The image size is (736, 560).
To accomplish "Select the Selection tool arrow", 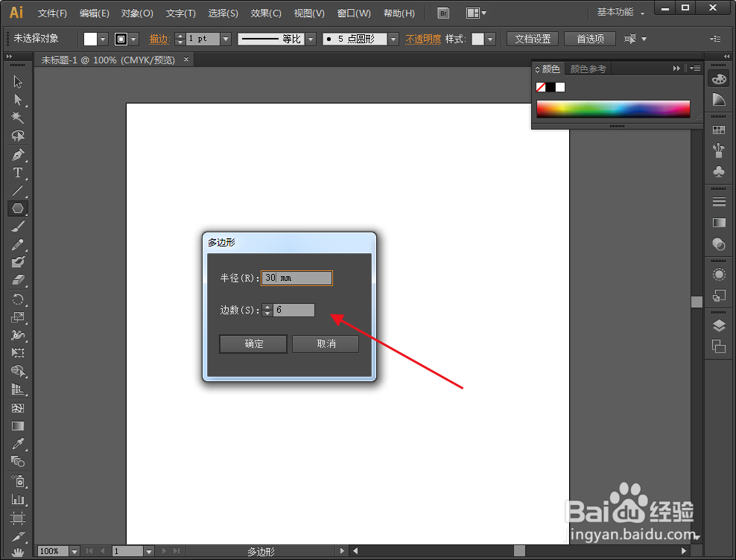I will point(18,82).
